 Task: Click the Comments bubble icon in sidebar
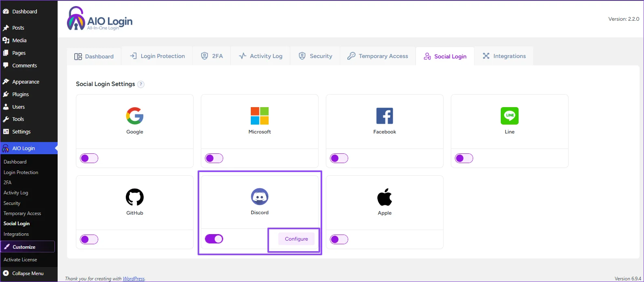click(6, 65)
